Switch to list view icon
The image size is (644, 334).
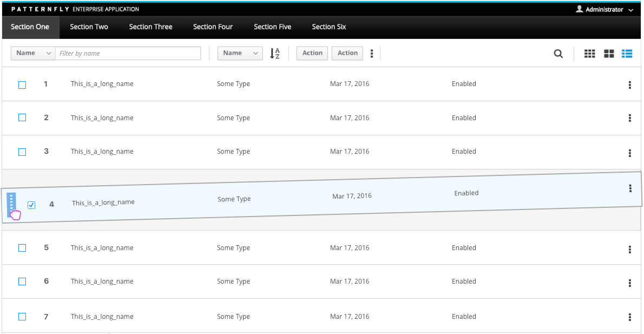coord(627,54)
